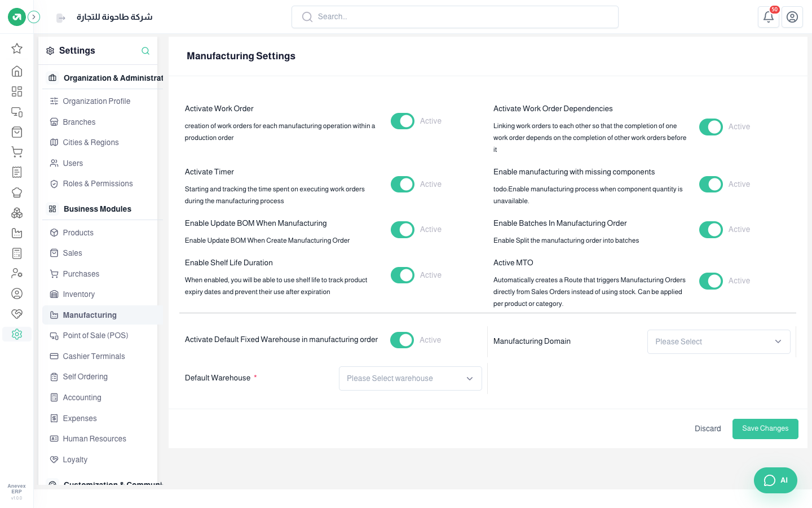
Task: Open user profile avatar icon
Action: click(x=792, y=17)
